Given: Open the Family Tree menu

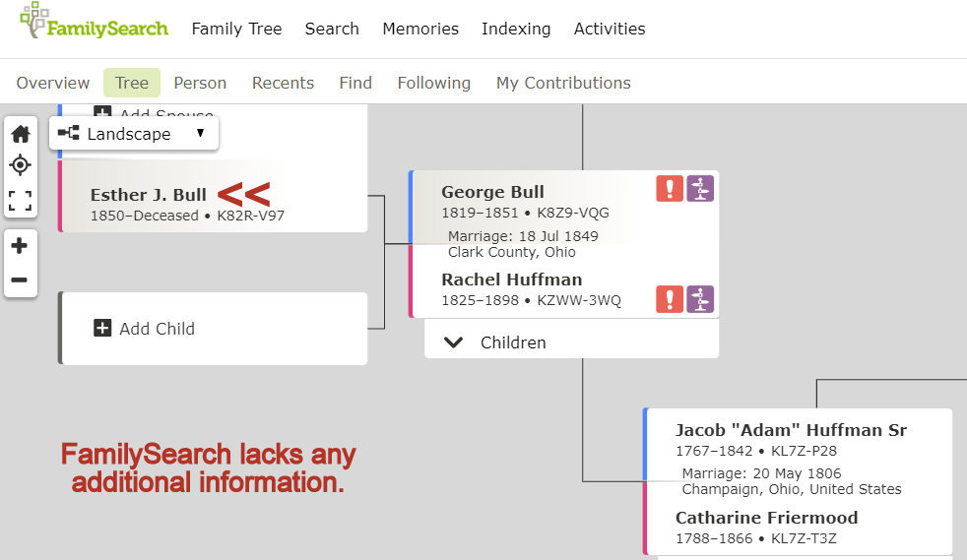Looking at the screenshot, I should click(236, 29).
